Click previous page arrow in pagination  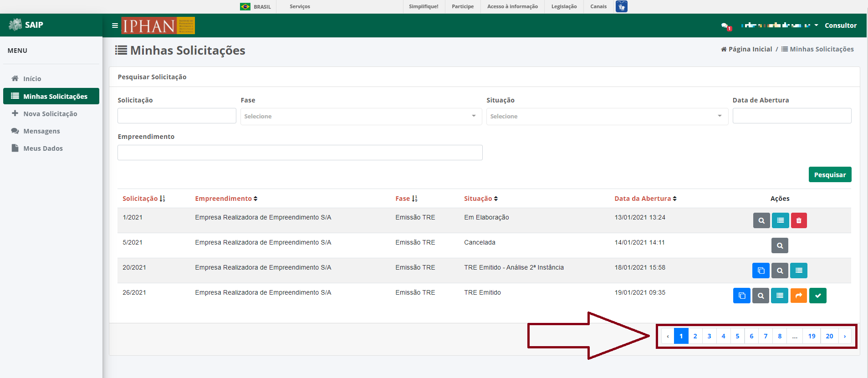click(x=668, y=336)
